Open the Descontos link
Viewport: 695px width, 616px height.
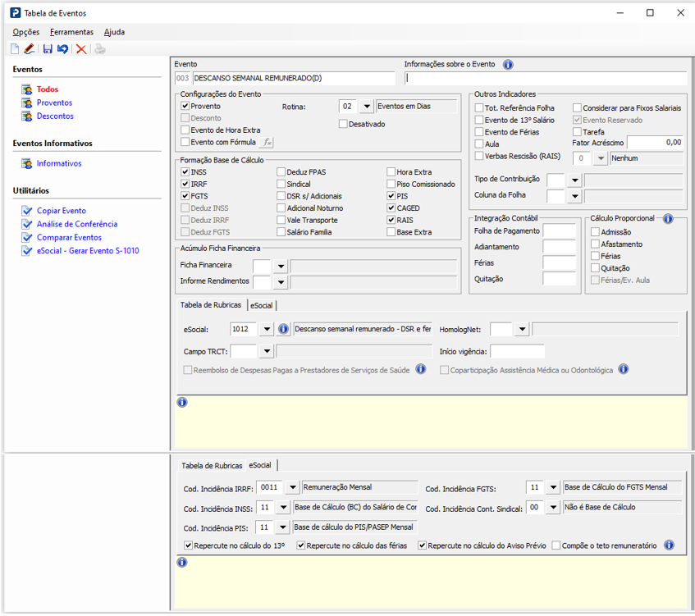[55, 116]
